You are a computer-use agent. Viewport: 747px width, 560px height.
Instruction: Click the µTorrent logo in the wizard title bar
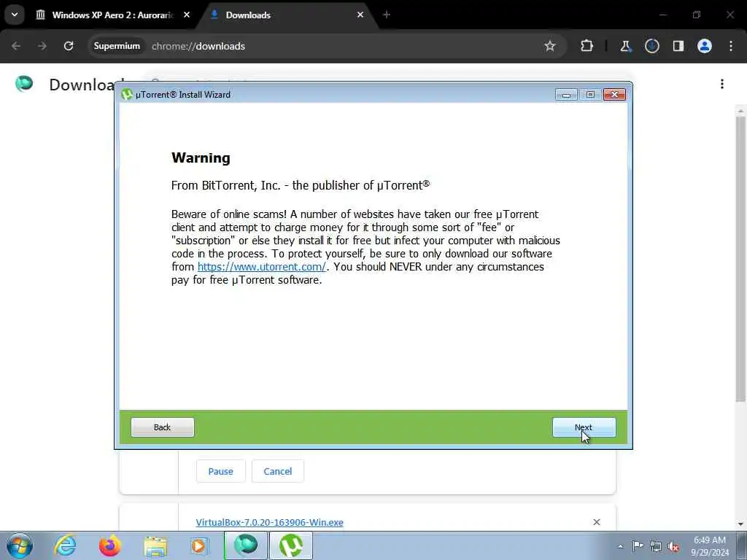[127, 94]
